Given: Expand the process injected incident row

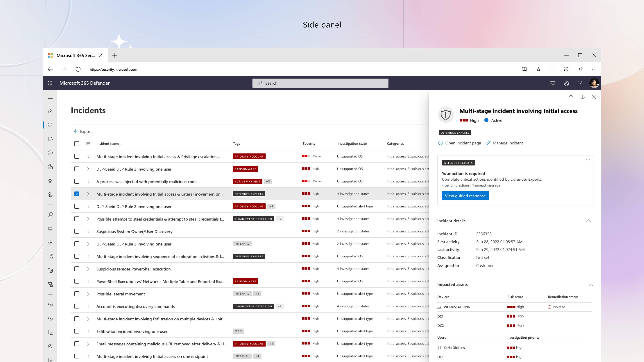Looking at the screenshot, I should tap(88, 182).
